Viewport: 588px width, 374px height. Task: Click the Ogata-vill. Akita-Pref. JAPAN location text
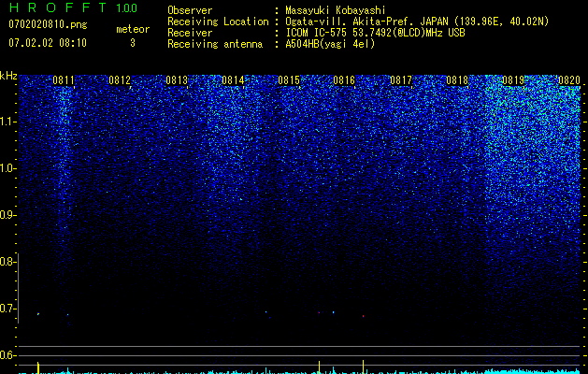417,22
